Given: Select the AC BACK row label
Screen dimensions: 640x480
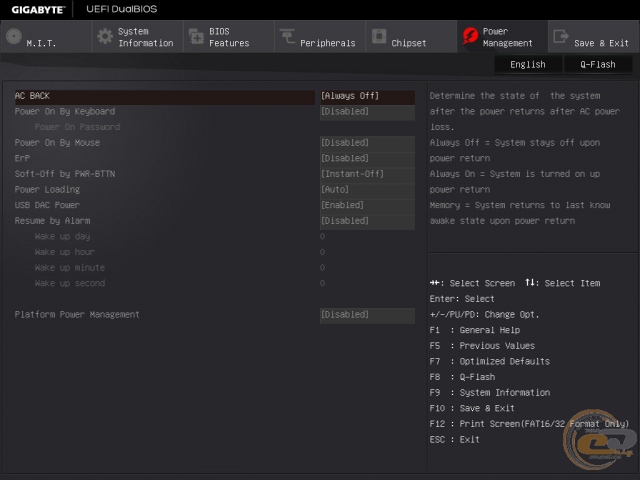Looking at the screenshot, I should (32, 96).
